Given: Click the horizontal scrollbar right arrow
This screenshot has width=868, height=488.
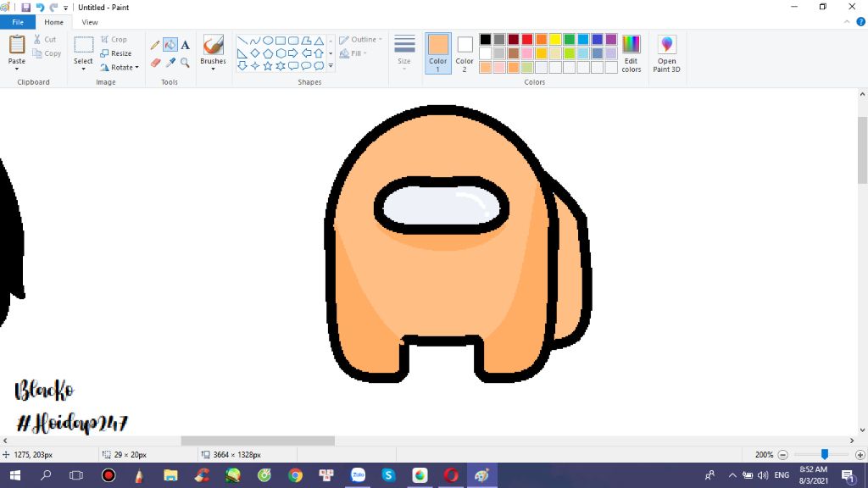Looking at the screenshot, I should [x=852, y=441].
